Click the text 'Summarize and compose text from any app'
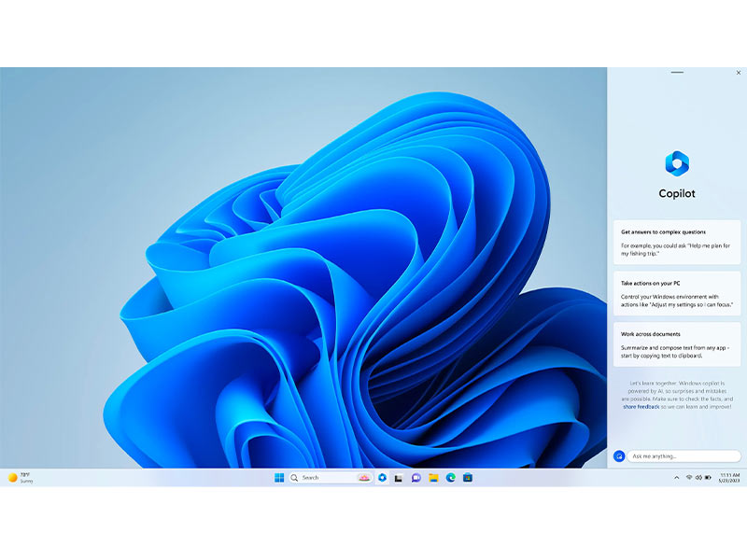This screenshot has width=747, height=560. tap(672, 347)
